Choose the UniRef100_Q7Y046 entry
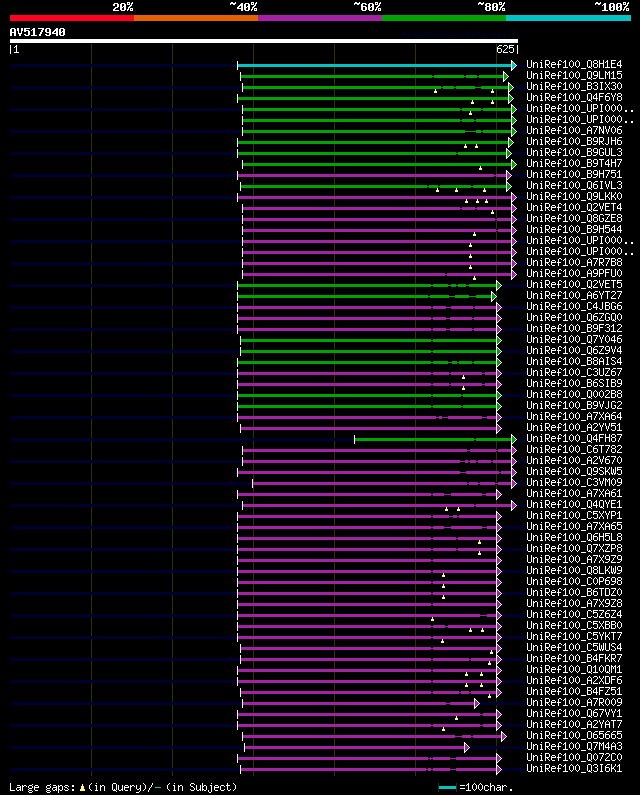The width and height of the screenshot is (640, 795). pos(574,340)
